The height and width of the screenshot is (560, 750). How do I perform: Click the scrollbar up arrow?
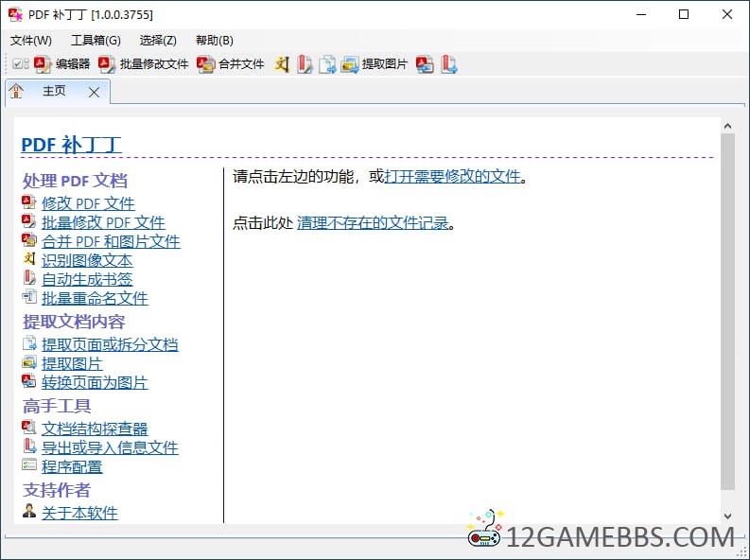pyautogui.click(x=728, y=126)
